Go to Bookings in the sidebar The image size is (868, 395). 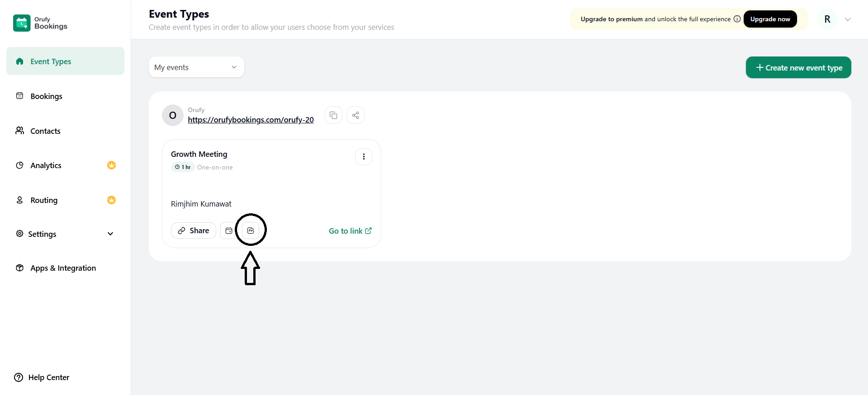coord(46,96)
